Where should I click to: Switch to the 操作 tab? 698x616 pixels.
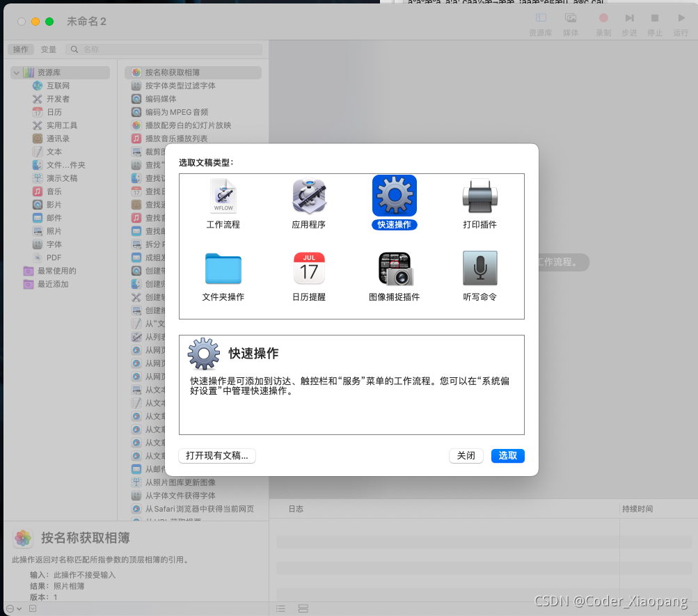20,49
